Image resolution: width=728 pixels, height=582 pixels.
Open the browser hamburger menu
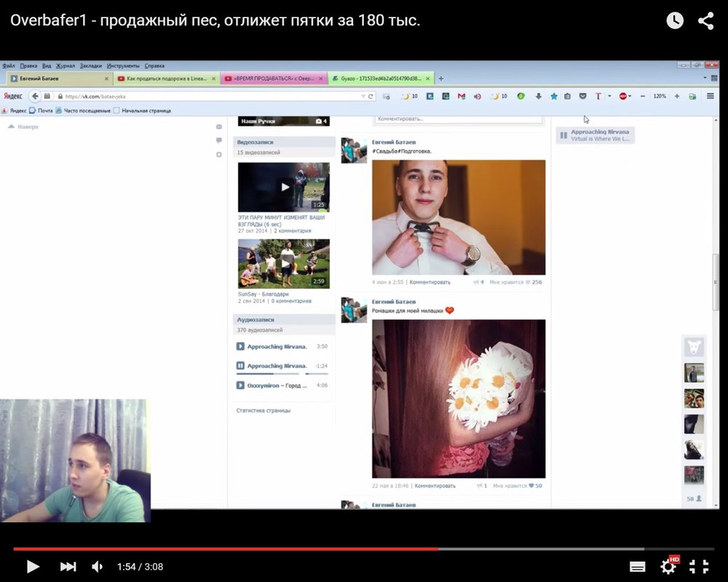coord(711,96)
